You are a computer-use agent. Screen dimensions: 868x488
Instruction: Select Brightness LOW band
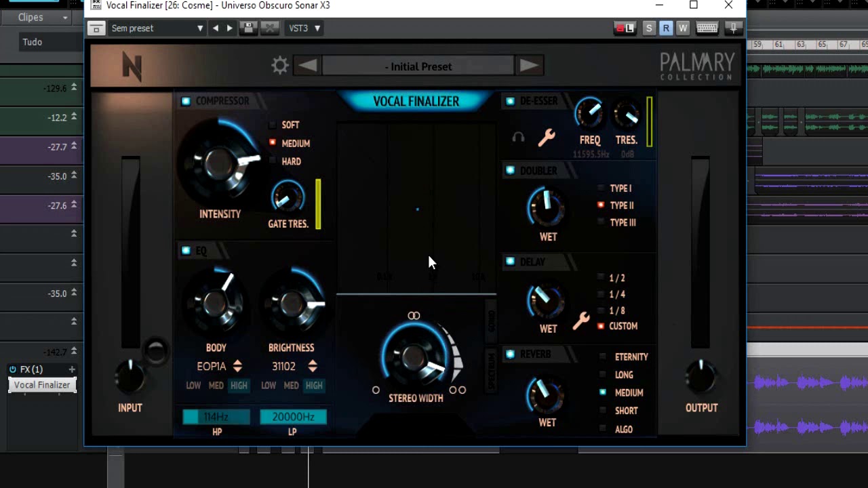tap(269, 386)
